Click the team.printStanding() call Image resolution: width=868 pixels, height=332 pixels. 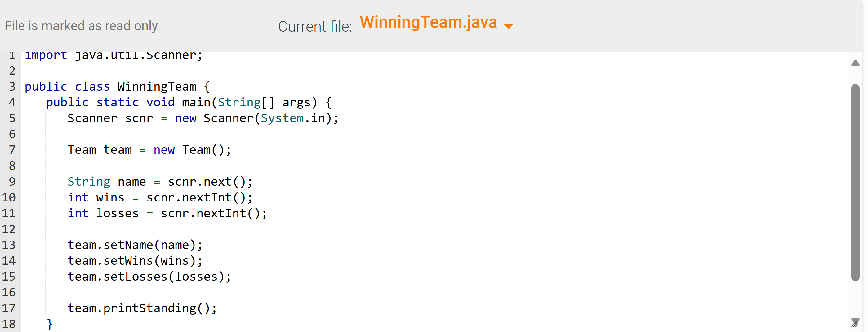141,308
